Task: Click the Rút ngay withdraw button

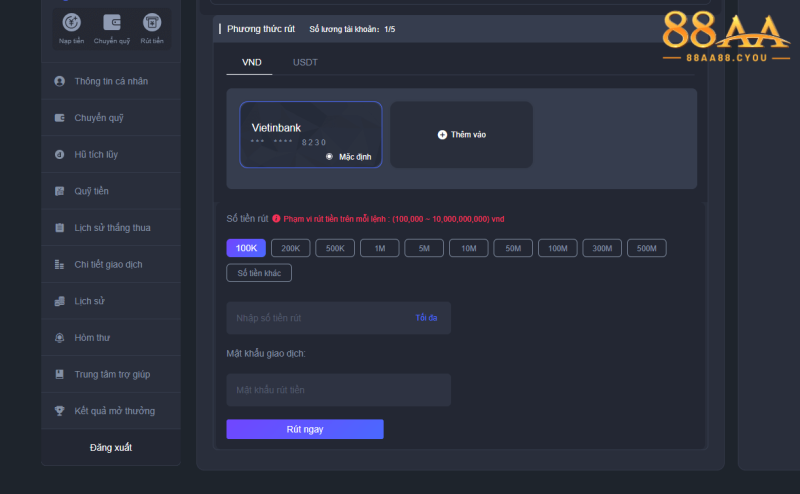Action: (305, 429)
